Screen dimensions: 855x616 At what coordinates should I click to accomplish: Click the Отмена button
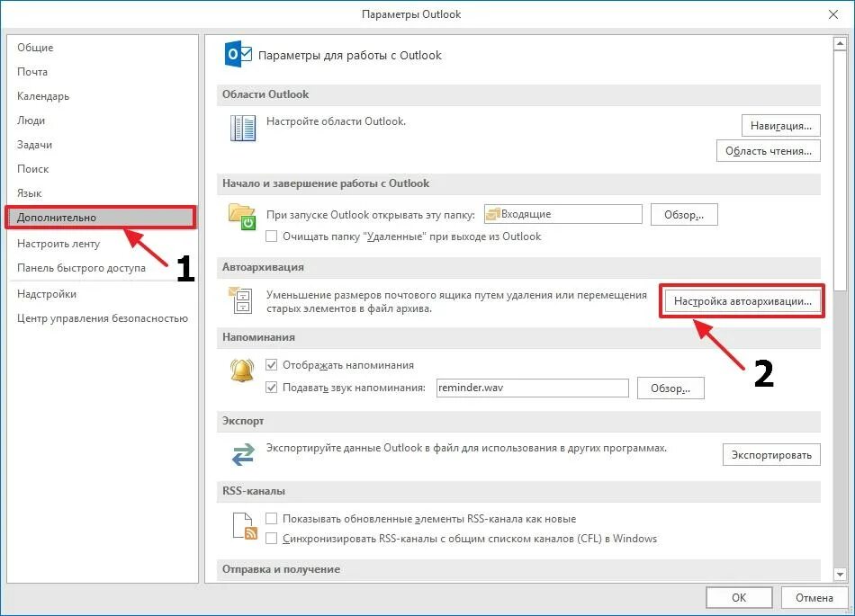[814, 597]
